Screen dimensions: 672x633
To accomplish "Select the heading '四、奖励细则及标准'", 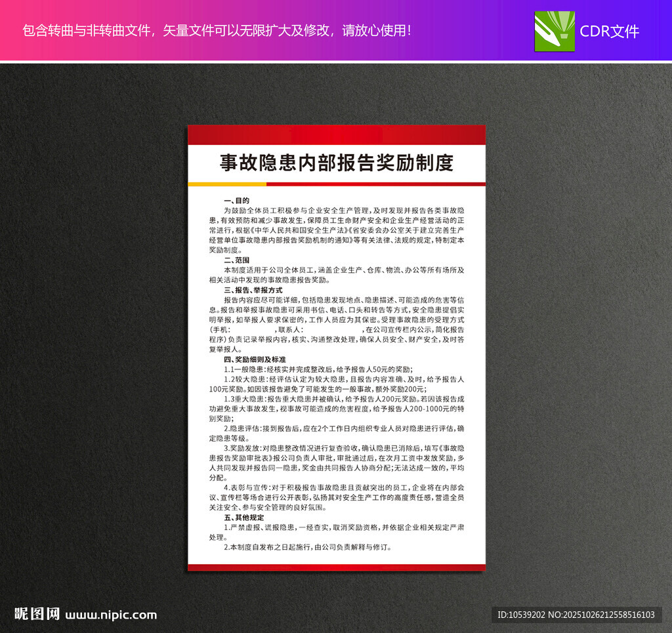I will [x=255, y=359].
